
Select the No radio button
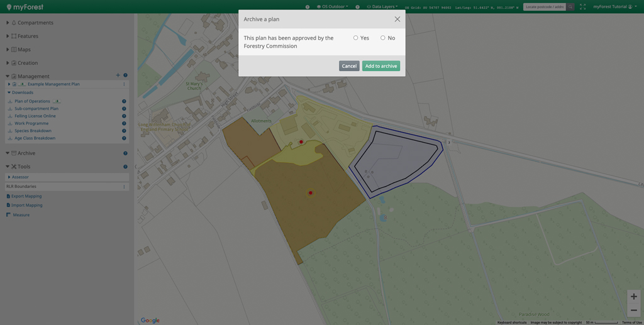[383, 38]
